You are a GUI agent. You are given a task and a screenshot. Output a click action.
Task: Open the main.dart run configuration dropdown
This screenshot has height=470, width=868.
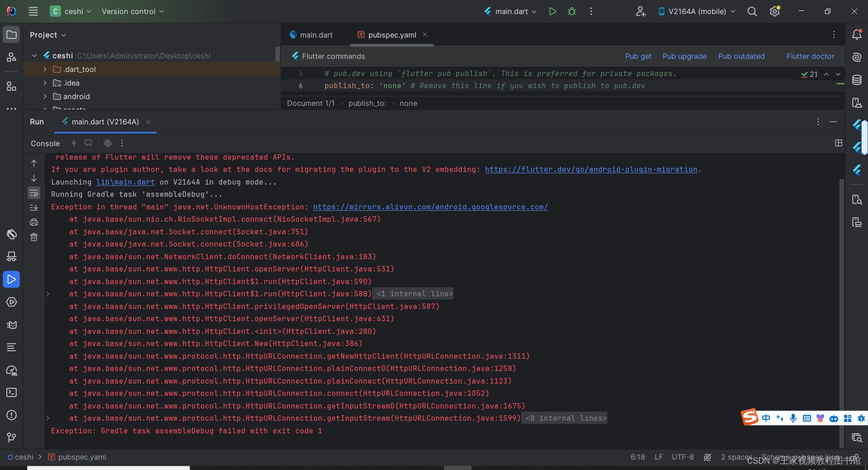pos(510,11)
